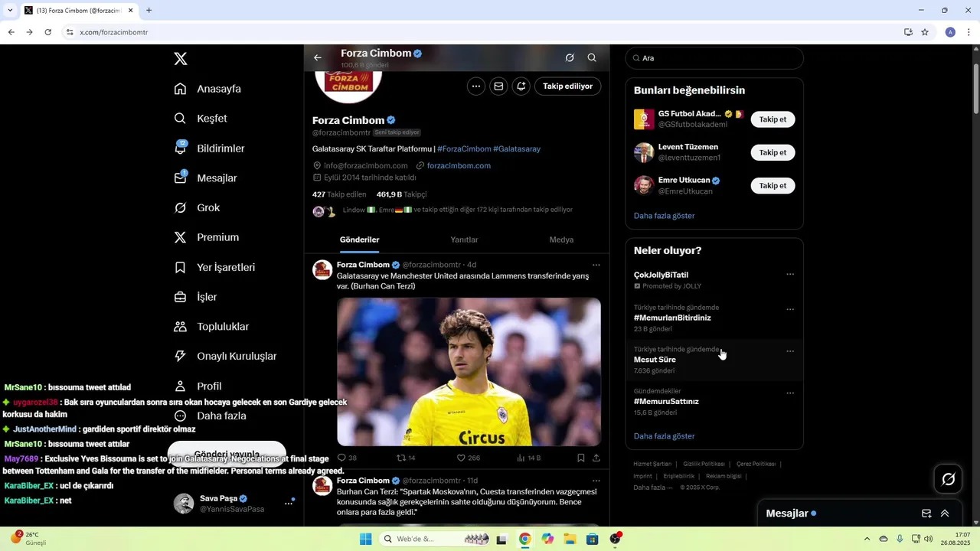Image resolution: width=980 pixels, height=551 pixels.
Task: Click search icon in profile header
Action: [592, 57]
